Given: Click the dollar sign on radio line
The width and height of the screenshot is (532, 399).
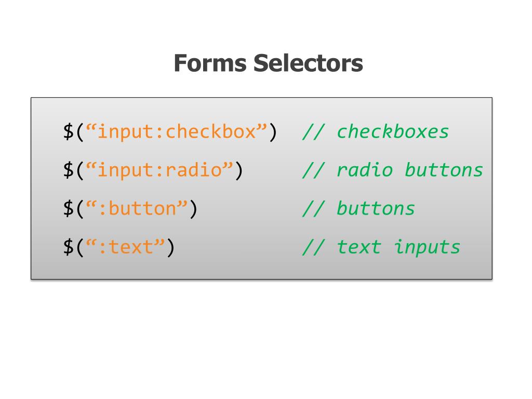Looking at the screenshot, I should click(x=68, y=170).
